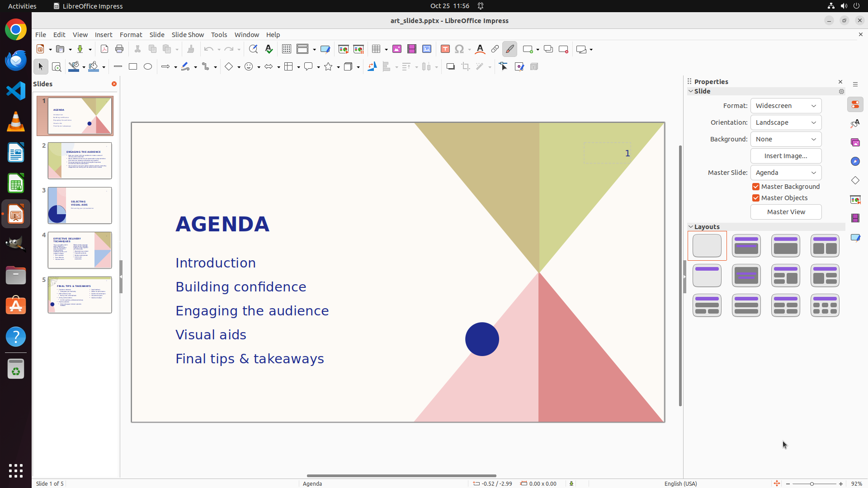The width and height of the screenshot is (868, 488).
Task: Open the Master Slide dropdown showing Agenda
Action: [786, 173]
